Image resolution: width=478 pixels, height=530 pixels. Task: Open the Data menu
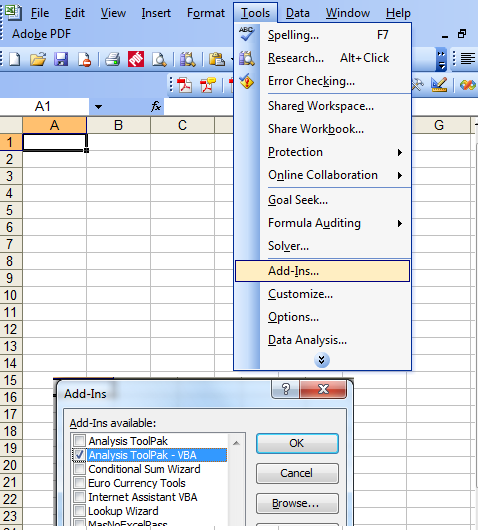tap(297, 13)
